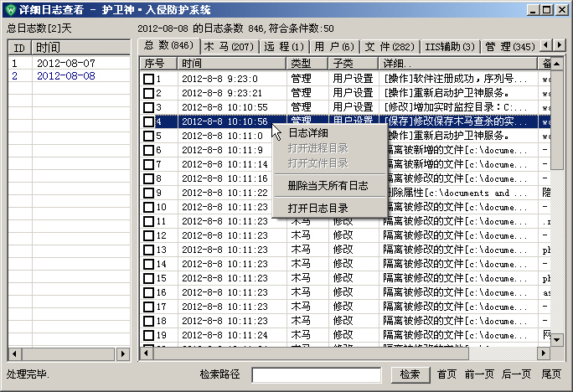The image size is (573, 392).
Task: Go to 首页 first page
Action: click(x=447, y=374)
